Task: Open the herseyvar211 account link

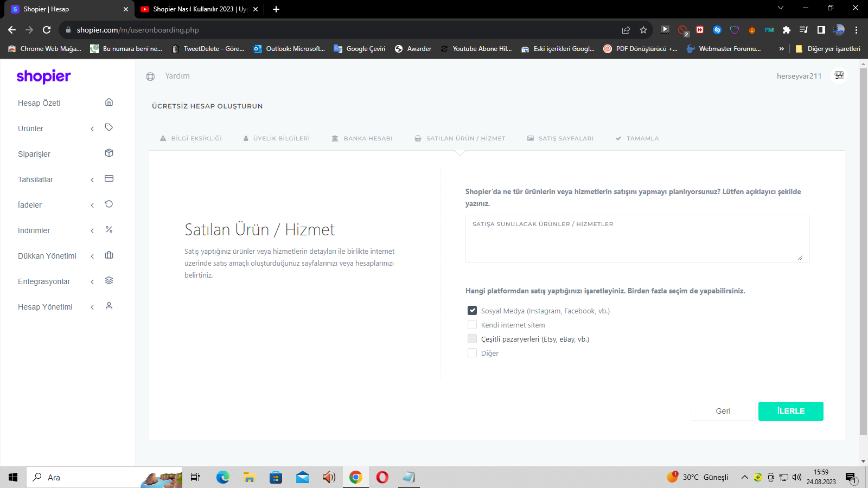Action: pos(799,76)
